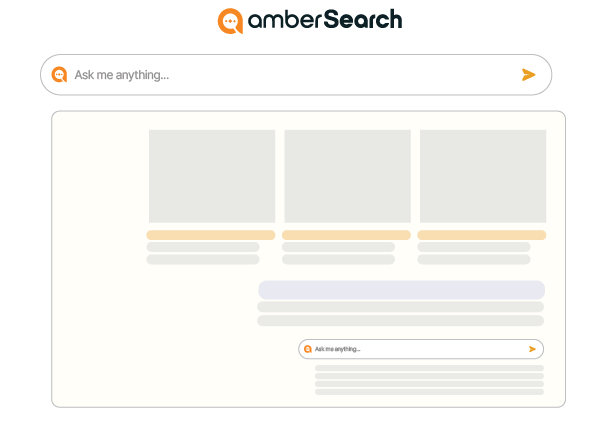Image resolution: width=612 pixels, height=429 pixels.
Task: Click the small amber icon in mockup search bar
Action: pyautogui.click(x=308, y=349)
